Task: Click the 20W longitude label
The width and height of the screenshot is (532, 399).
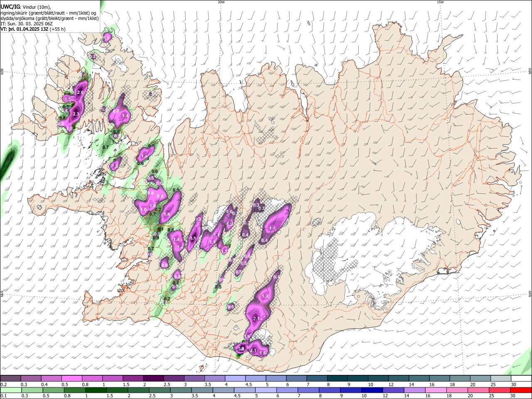Action: click(221, 2)
